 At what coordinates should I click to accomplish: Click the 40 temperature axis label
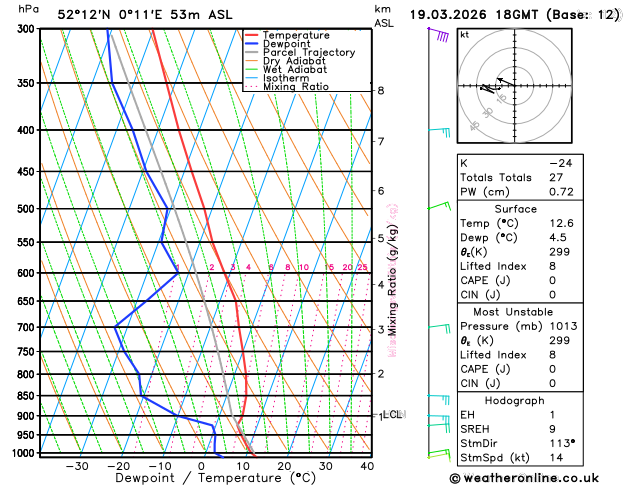click(367, 466)
